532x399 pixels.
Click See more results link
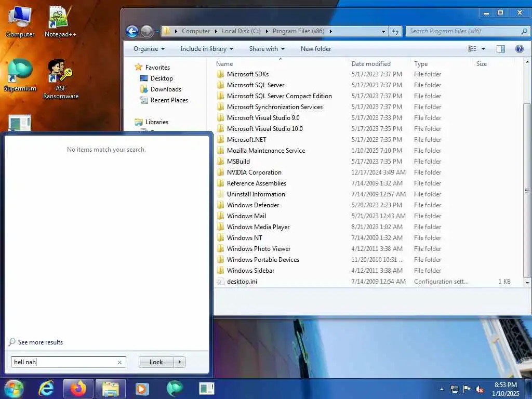[x=41, y=342]
